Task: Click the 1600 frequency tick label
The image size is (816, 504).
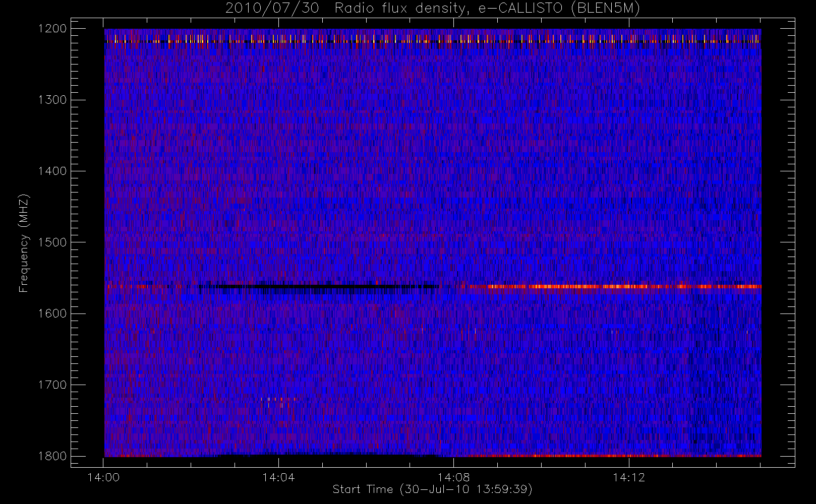Action: [52, 313]
